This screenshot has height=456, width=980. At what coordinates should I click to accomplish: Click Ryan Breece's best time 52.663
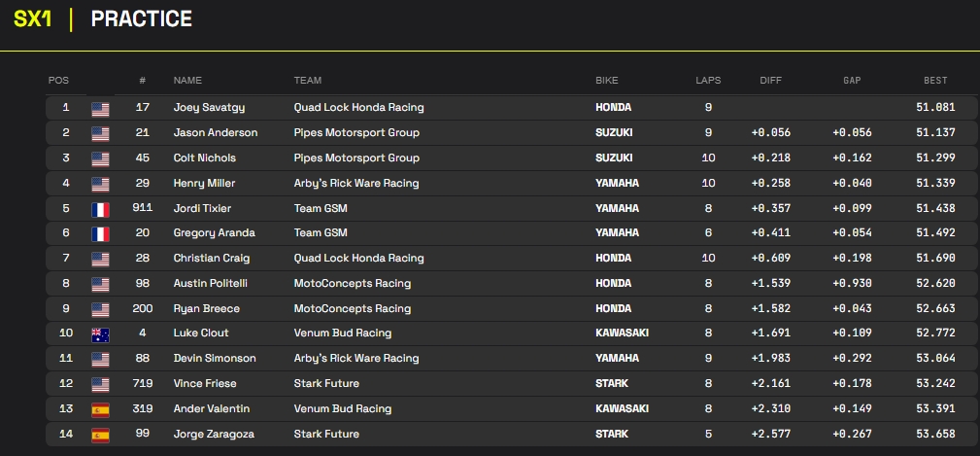pos(935,309)
